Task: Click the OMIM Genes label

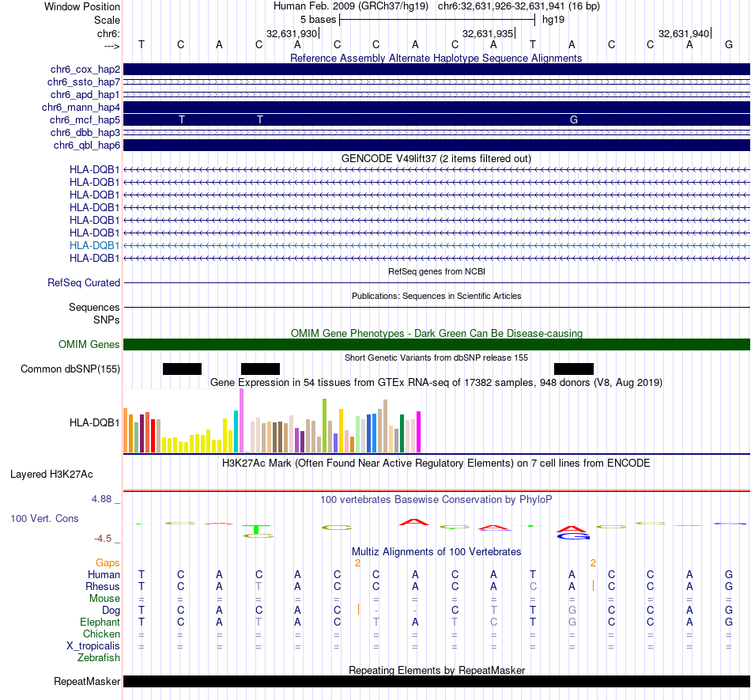Action: click(x=89, y=345)
